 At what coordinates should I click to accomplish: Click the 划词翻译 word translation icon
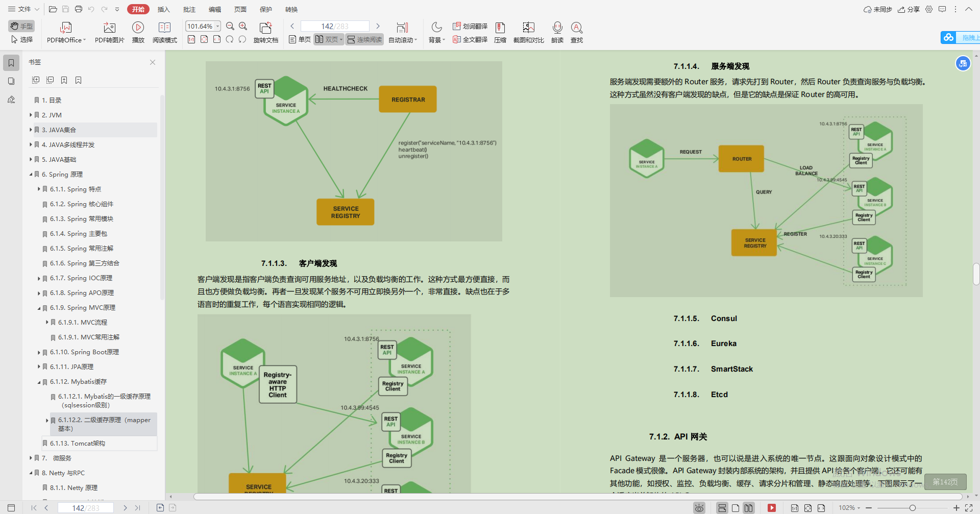(457, 26)
